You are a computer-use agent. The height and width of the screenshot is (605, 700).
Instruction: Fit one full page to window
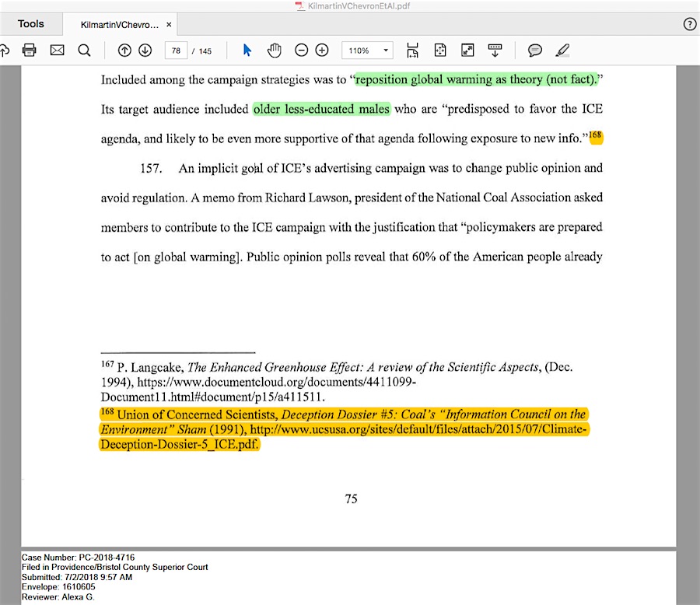pyautogui.click(x=439, y=51)
